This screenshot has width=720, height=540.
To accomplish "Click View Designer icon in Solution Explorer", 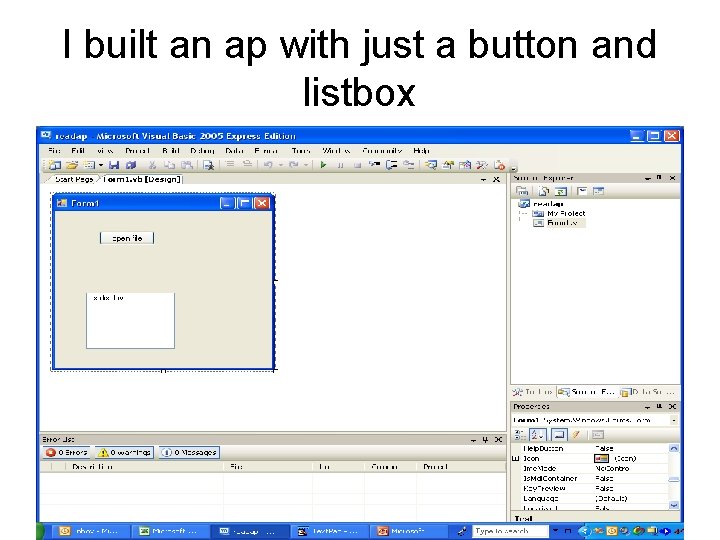I will 598,191.
